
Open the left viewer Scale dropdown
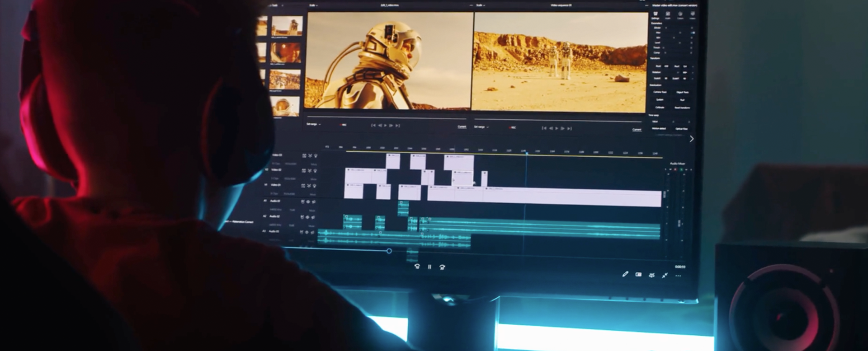(313, 5)
